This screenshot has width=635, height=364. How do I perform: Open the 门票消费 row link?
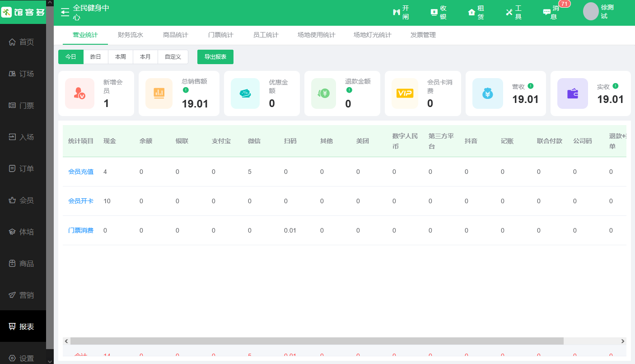coord(81,230)
